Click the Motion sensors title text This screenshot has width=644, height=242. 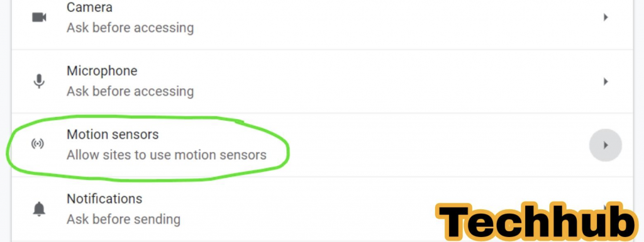click(113, 135)
